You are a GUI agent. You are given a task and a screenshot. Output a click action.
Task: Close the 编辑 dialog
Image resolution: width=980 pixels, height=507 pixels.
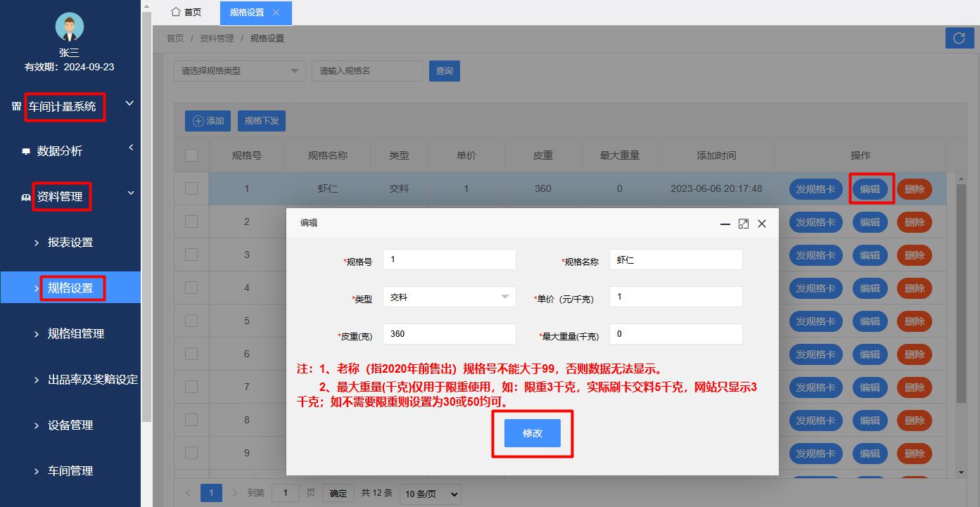coord(762,224)
